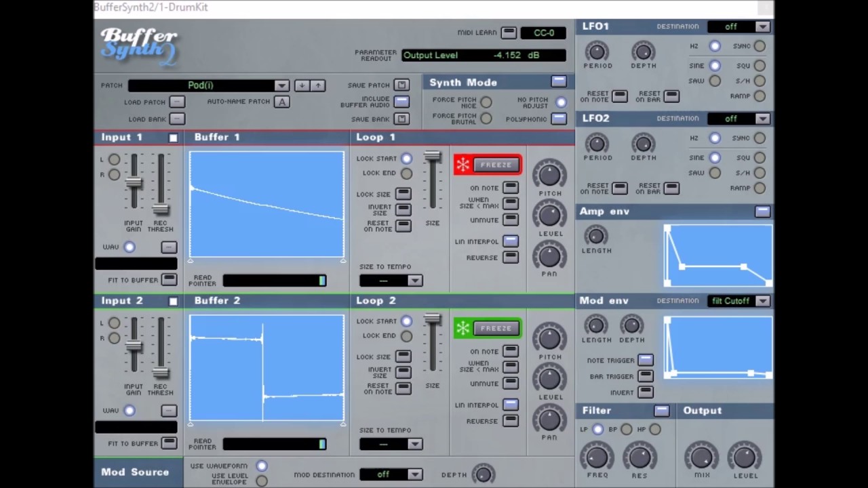
Task: Click the Mod env Length knob
Action: [x=595, y=325]
